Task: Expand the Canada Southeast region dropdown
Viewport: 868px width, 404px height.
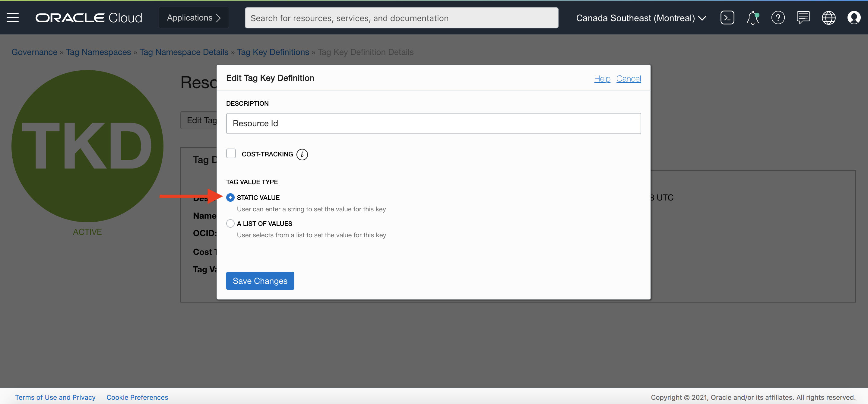Action: coord(641,18)
